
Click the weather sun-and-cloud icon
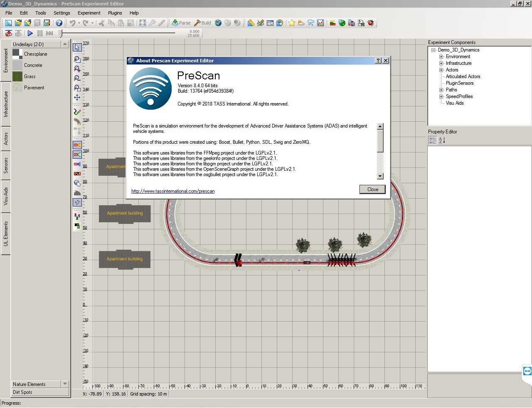[301, 23]
